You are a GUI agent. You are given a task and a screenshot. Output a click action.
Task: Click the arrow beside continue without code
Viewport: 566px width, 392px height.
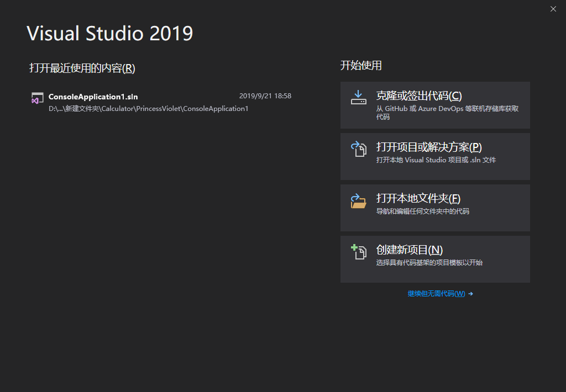(x=470, y=294)
